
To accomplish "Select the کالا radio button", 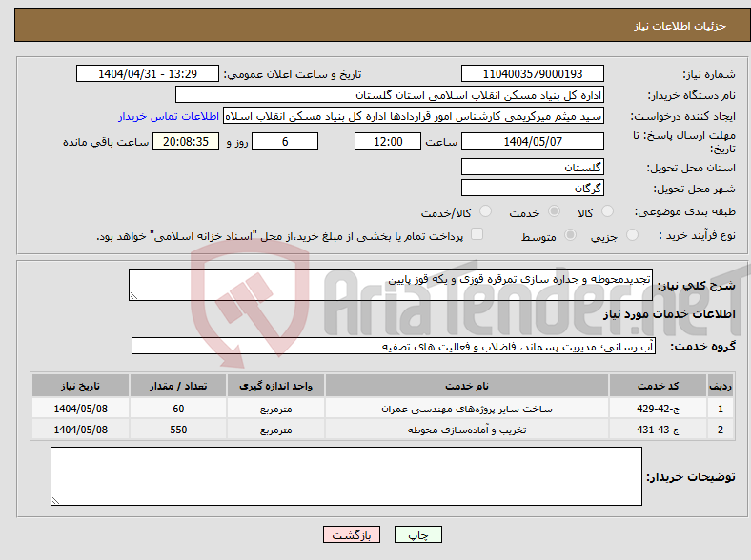I will (607, 211).
